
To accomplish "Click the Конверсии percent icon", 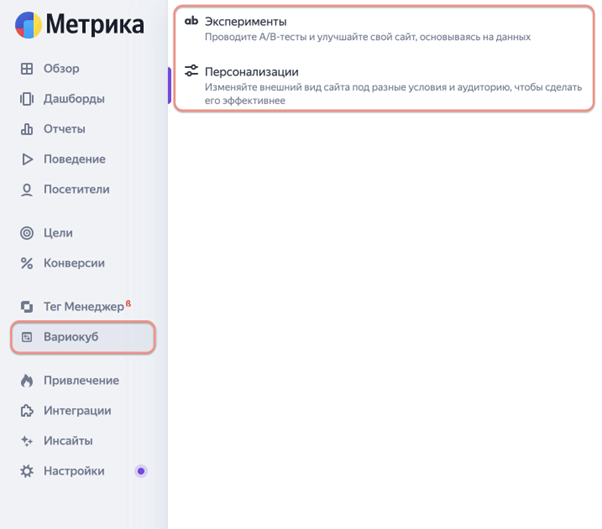I will pyautogui.click(x=27, y=263).
